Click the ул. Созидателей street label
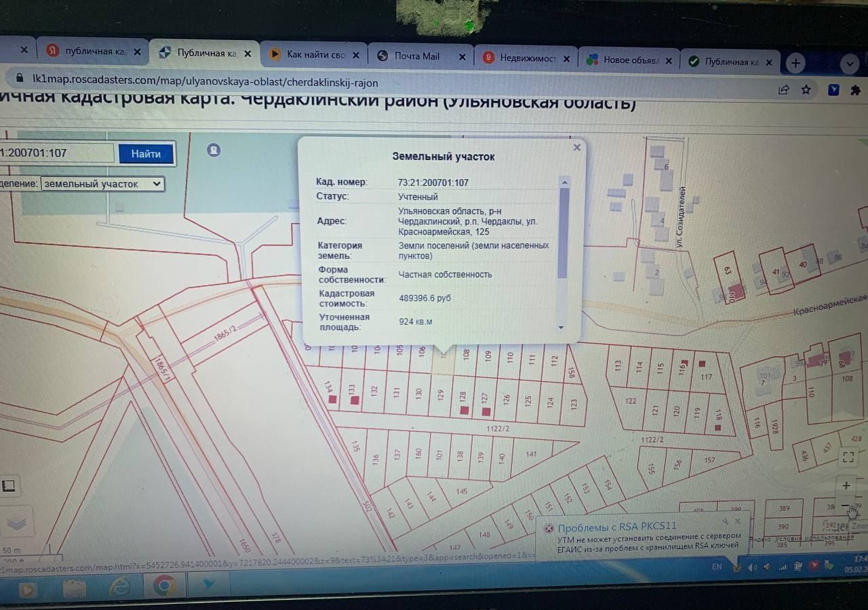This screenshot has width=868, height=610. pyautogui.click(x=680, y=216)
